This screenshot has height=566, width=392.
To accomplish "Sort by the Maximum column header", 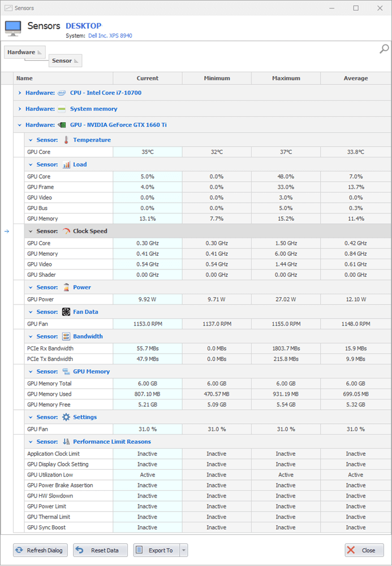I will pos(286,78).
